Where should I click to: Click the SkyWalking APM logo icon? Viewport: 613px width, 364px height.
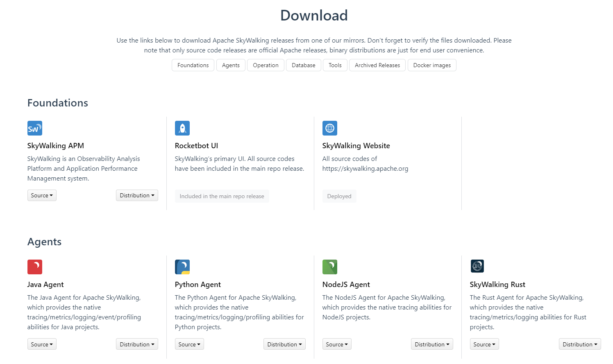(x=35, y=128)
